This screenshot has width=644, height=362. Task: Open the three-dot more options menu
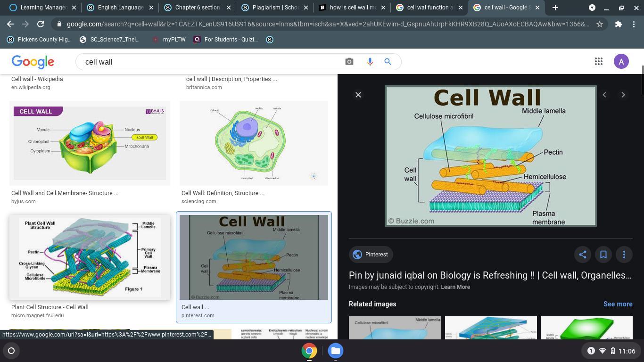pos(624,255)
